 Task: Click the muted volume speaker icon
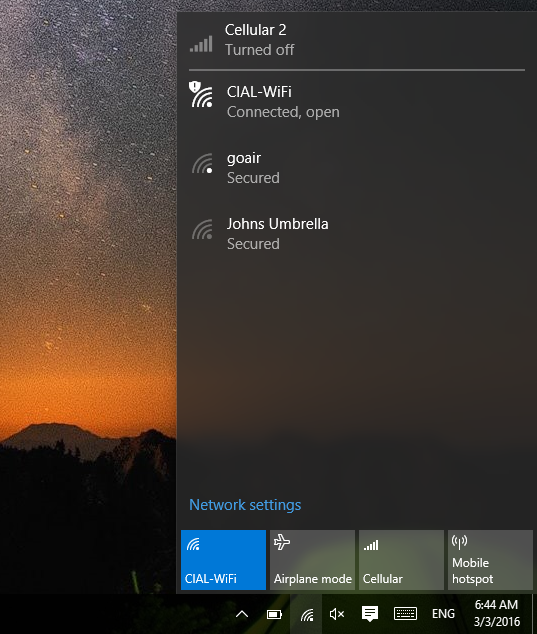click(336, 614)
